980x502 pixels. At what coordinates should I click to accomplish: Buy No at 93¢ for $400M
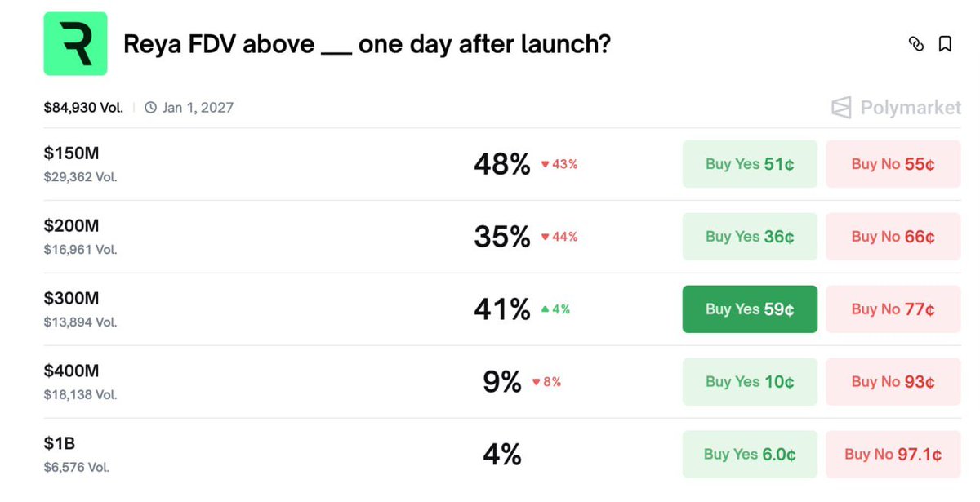tap(893, 382)
